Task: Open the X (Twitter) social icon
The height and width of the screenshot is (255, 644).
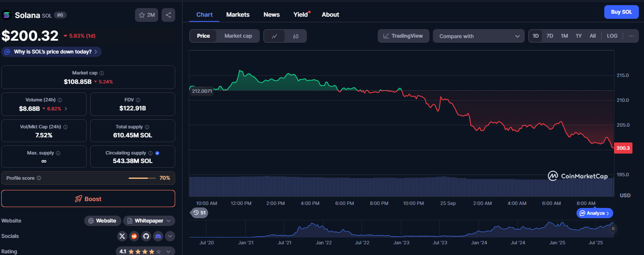Action: point(122,236)
